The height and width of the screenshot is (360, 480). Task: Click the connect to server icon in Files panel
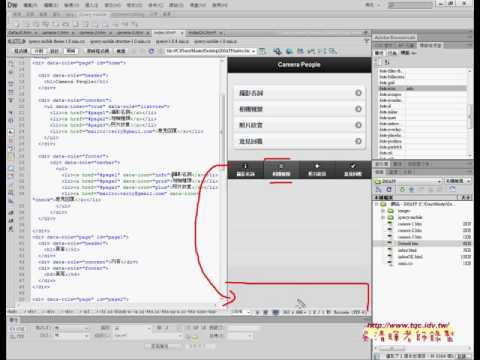click(x=378, y=189)
